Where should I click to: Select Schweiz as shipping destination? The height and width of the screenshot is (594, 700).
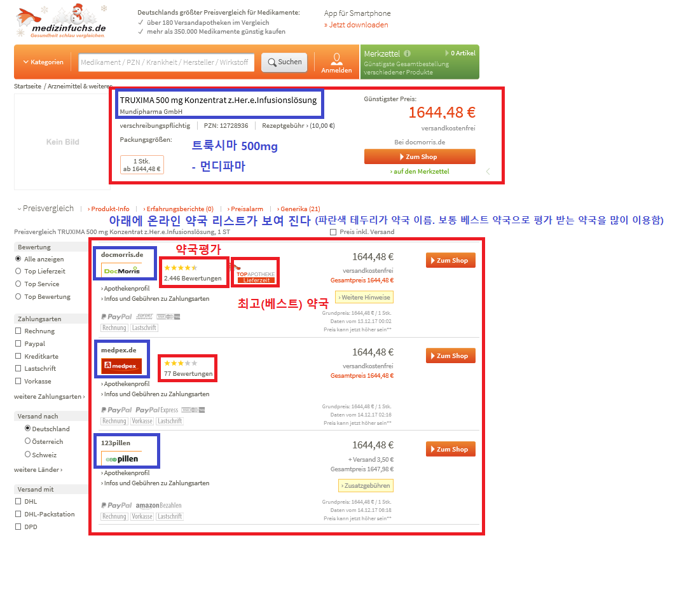point(28,454)
